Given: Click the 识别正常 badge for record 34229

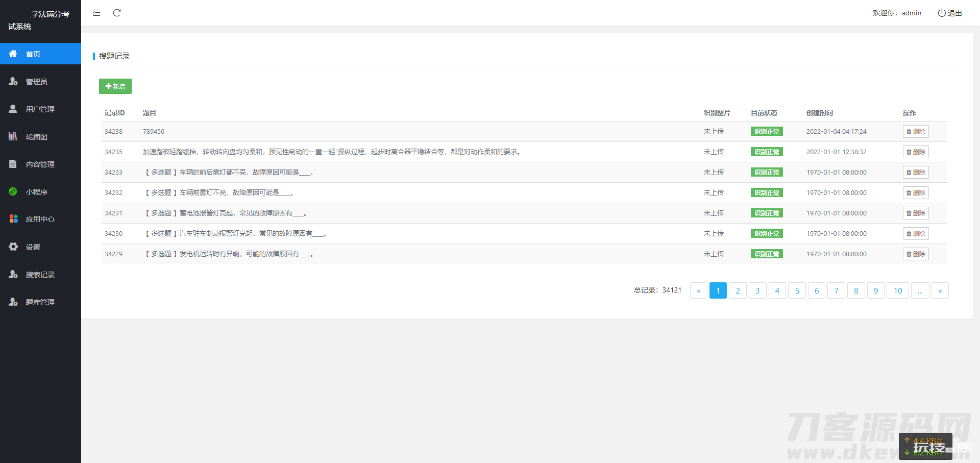Looking at the screenshot, I should [x=767, y=254].
